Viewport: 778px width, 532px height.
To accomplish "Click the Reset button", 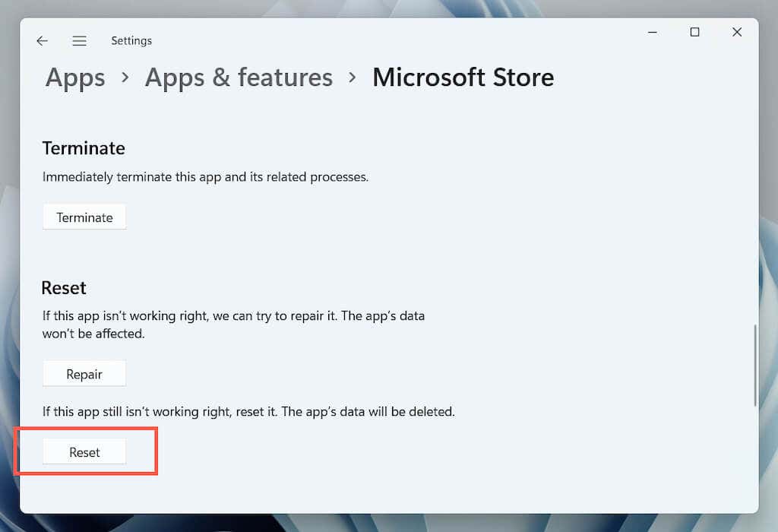I will tap(84, 452).
